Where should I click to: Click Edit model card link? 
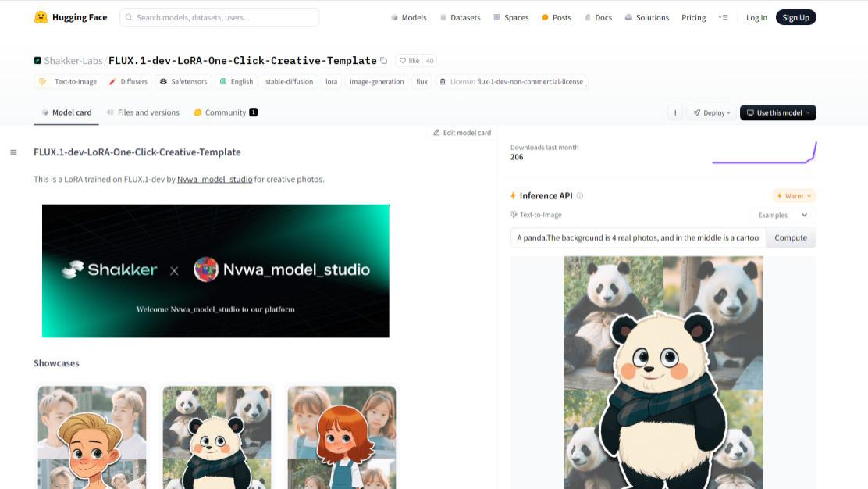[462, 132]
